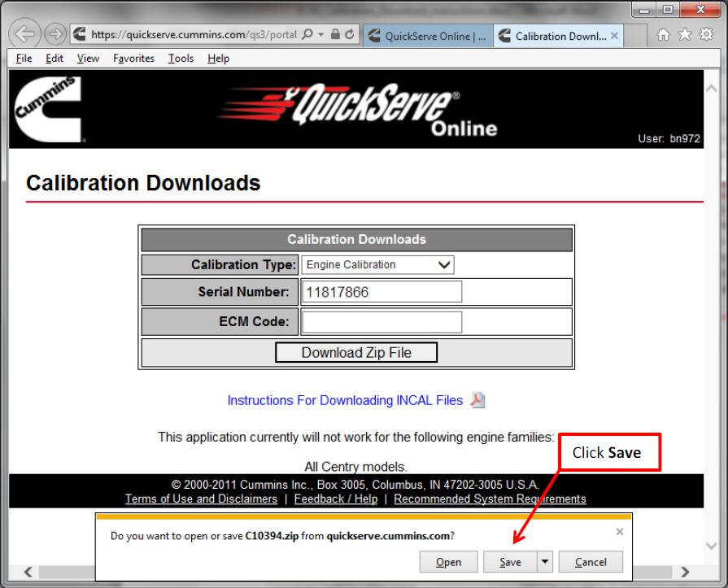Viewport: 728px width, 588px height.
Task: Open Instructions For Downloading INCAL Files link
Action: [x=345, y=400]
